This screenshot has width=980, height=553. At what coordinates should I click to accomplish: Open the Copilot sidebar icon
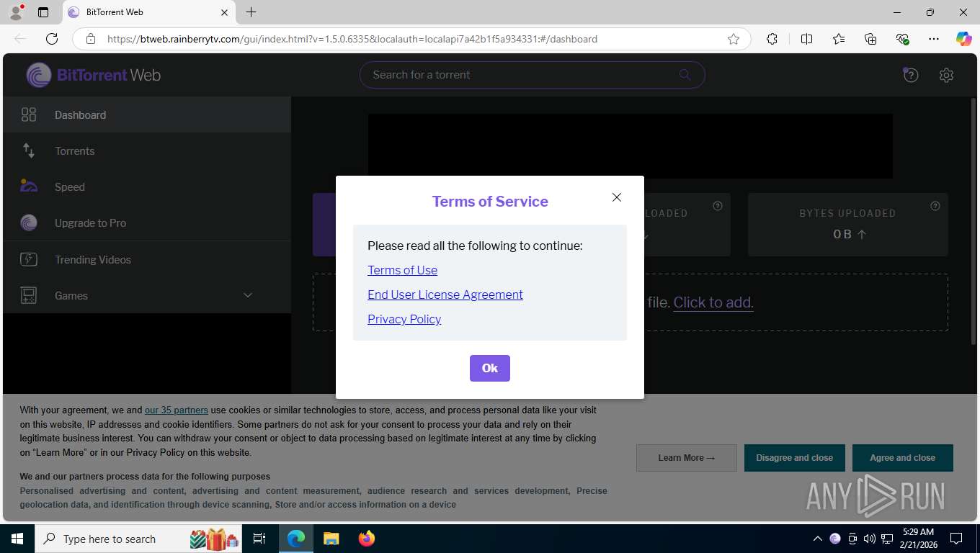[964, 39]
